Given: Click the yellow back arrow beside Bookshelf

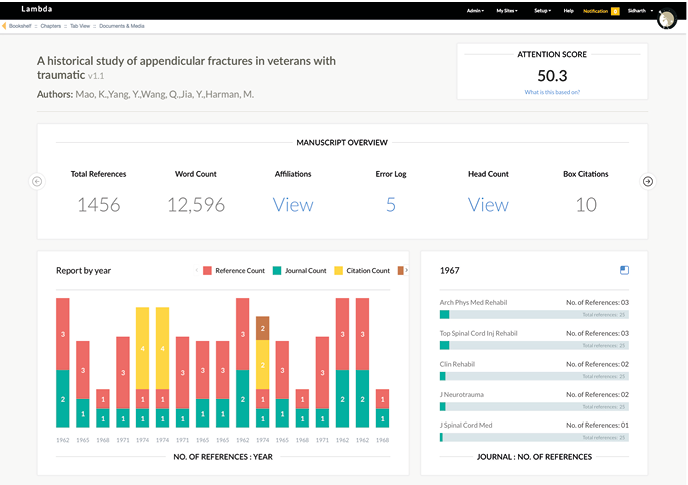Looking at the screenshot, I should [4, 24].
